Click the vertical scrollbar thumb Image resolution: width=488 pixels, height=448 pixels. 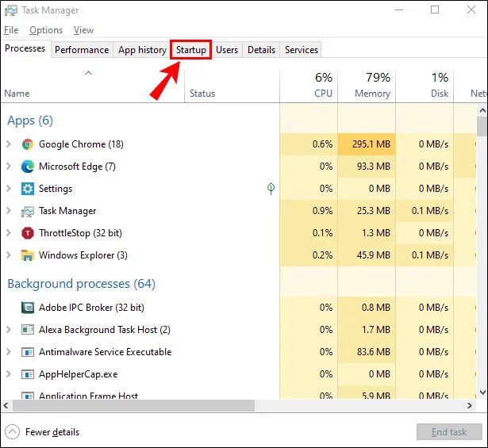coord(482,127)
